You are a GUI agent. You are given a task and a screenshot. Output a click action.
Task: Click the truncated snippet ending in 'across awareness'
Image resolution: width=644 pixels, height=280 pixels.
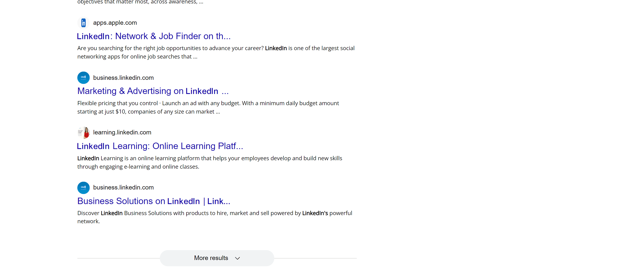click(140, 2)
